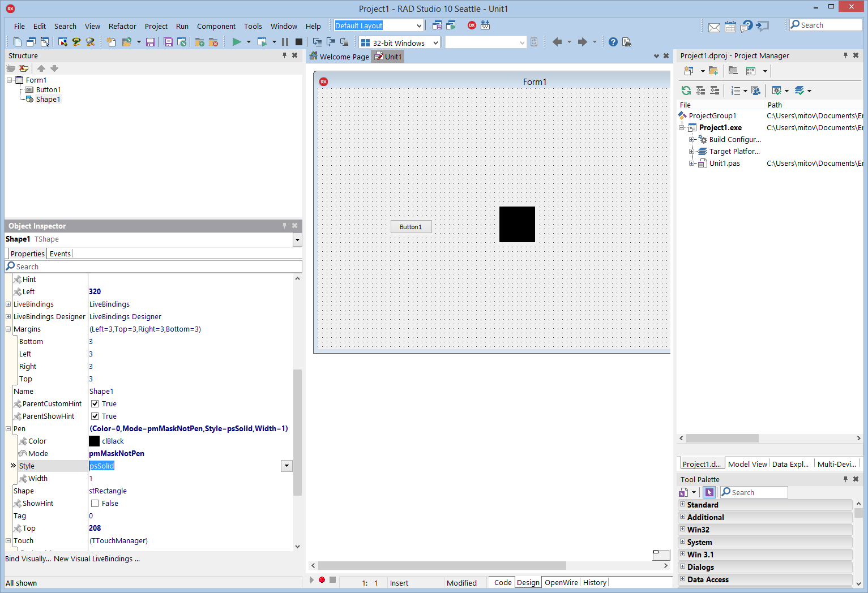Screen dimensions: 868x593
Task: Expand the Win32 palette category
Action: [x=683, y=530]
